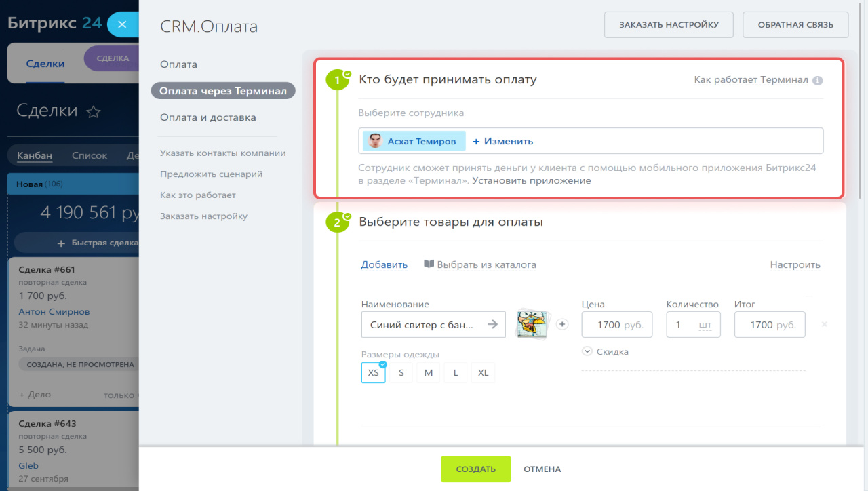The image size is (868, 491).
Task: Click Gleb contact link in deal card
Action: [x=28, y=466]
